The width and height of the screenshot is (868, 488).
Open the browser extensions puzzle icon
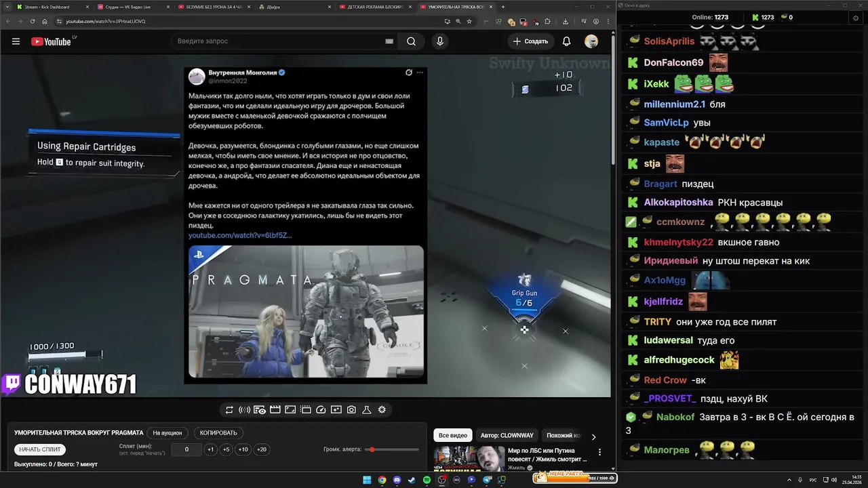click(547, 21)
